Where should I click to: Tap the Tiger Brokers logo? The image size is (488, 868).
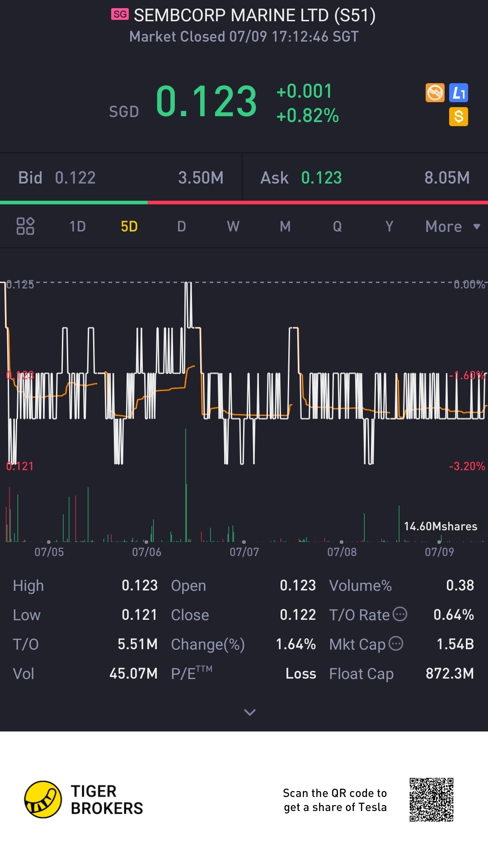(84, 800)
